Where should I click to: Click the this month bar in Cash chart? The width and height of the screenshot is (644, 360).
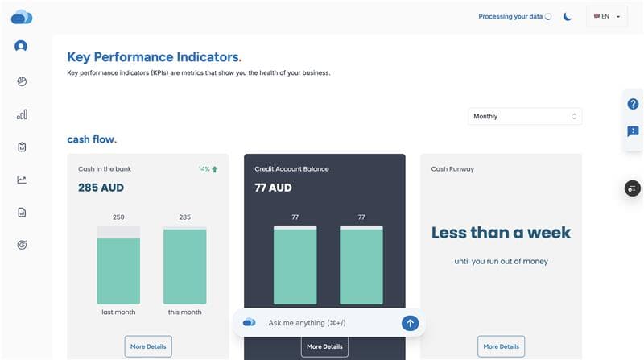tap(184, 267)
